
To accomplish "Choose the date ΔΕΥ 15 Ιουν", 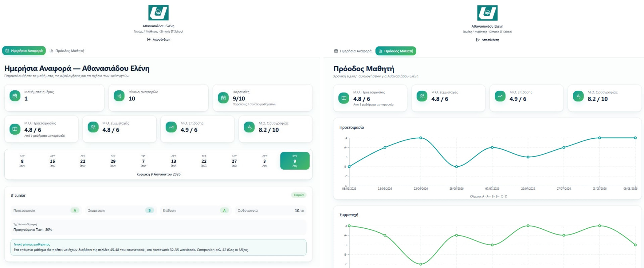I will tap(53, 161).
